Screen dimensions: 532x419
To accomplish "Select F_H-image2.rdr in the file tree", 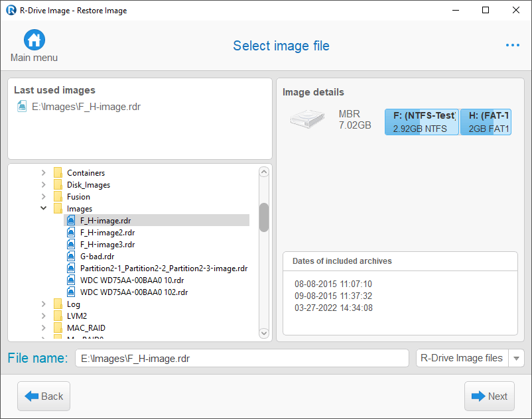I will pos(107,232).
